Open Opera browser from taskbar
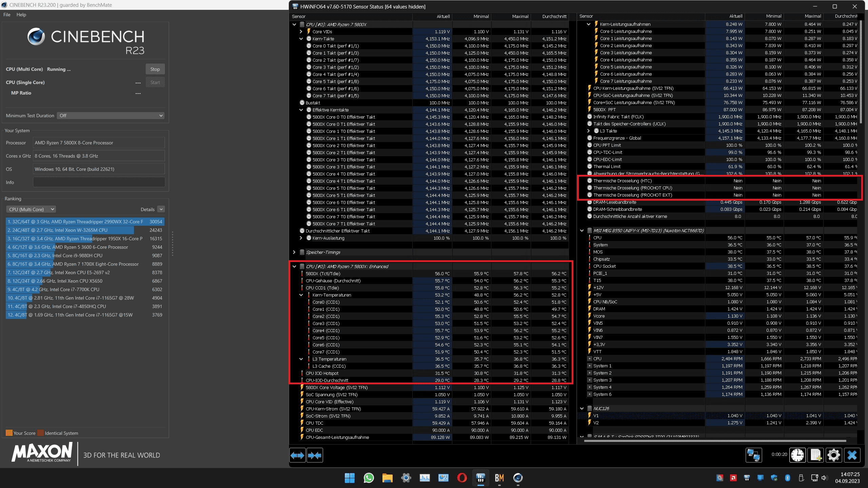 click(462, 478)
